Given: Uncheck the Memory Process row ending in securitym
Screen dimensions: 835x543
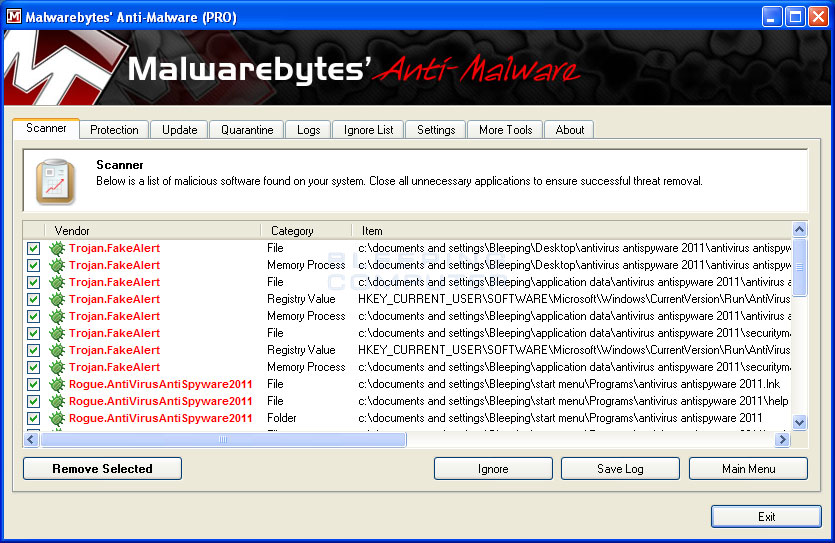Looking at the screenshot, I should click(34, 367).
